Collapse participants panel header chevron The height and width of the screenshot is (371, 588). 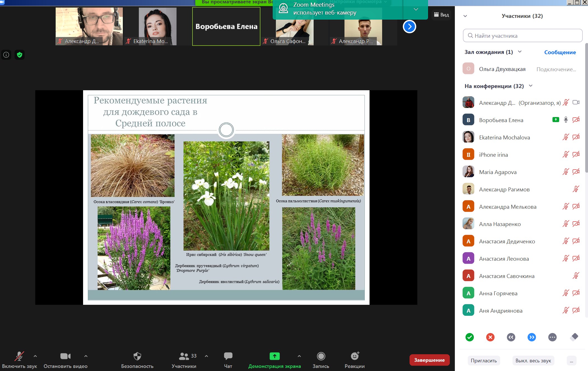tap(465, 16)
